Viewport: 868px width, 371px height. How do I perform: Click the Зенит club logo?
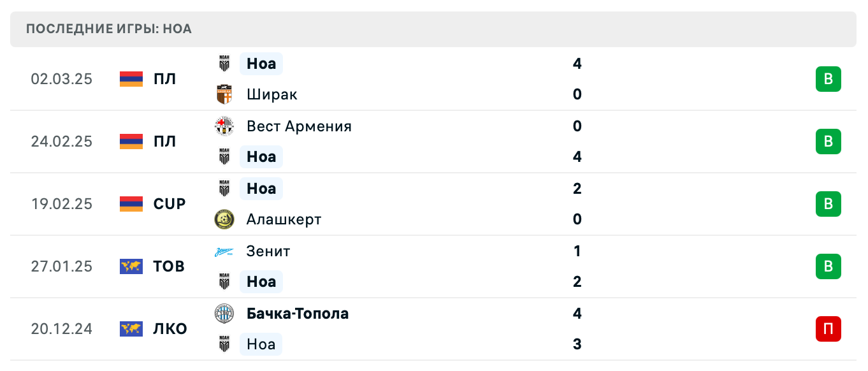click(x=224, y=251)
